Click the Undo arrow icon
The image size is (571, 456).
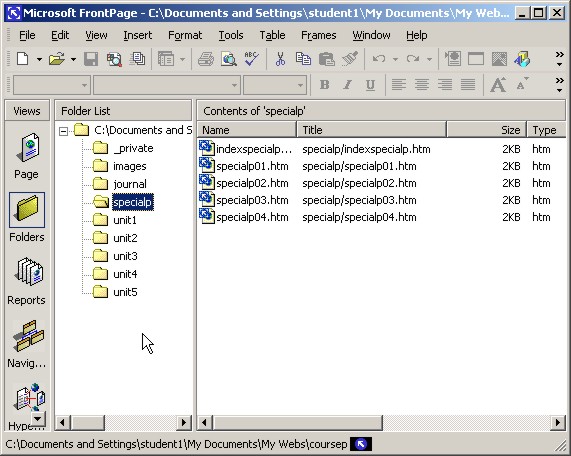pos(379,59)
